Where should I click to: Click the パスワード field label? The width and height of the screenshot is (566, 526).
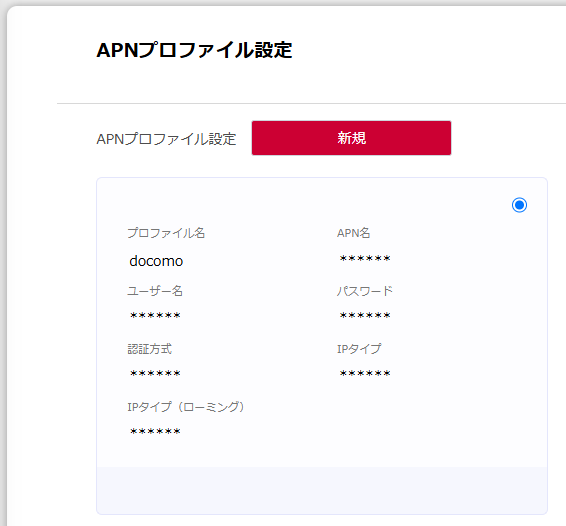[365, 291]
